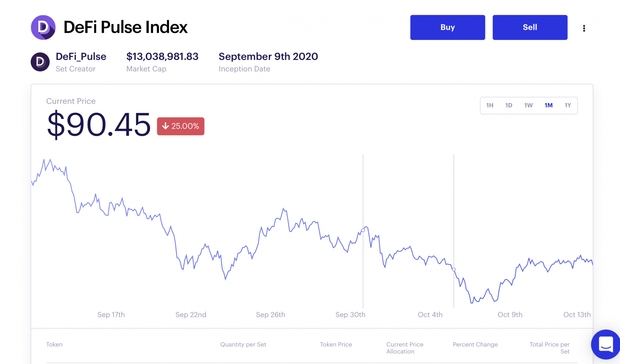This screenshot has height=364, width=620.
Task: Click the Buy button
Action: [448, 27]
